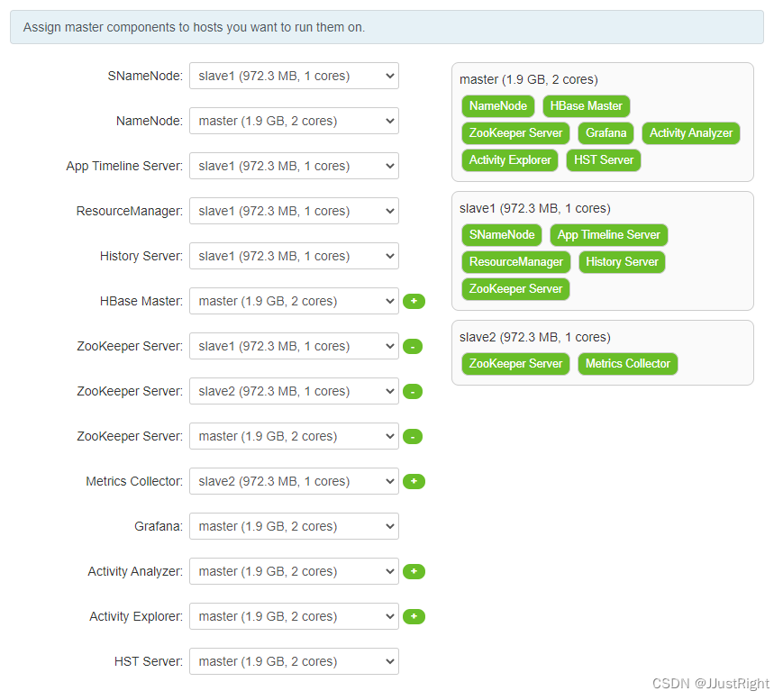Screen dimensions: 783x700
Task: Open the Activity Explorer host dropdown
Action: 294,616
